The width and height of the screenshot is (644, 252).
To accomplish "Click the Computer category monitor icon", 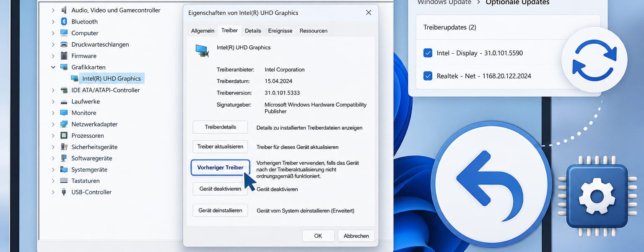I will (x=64, y=33).
